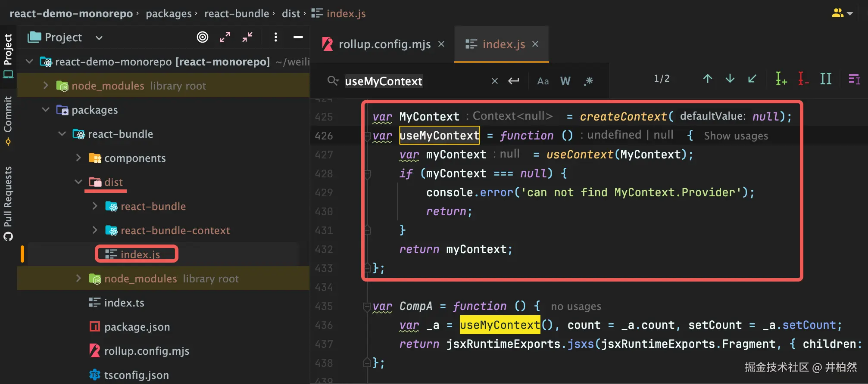Viewport: 868px width, 384px height.
Task: Toggle whole Words (W) search option
Action: coord(565,81)
